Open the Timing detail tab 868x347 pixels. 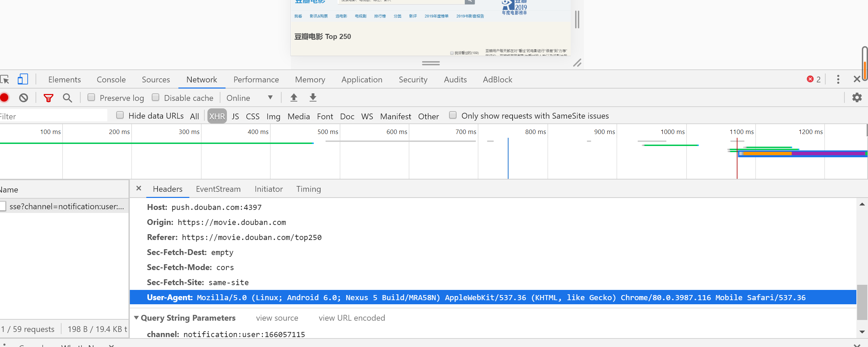point(309,189)
